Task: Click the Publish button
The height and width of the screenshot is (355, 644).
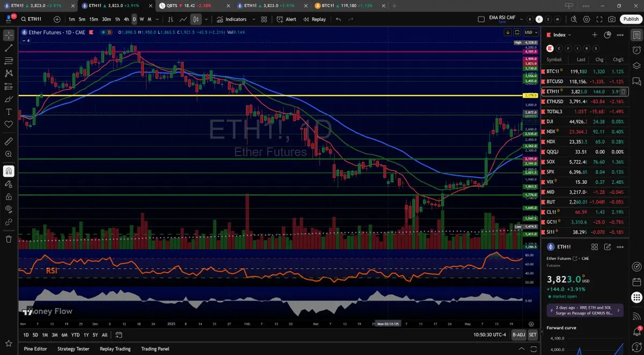Action: pyautogui.click(x=631, y=19)
